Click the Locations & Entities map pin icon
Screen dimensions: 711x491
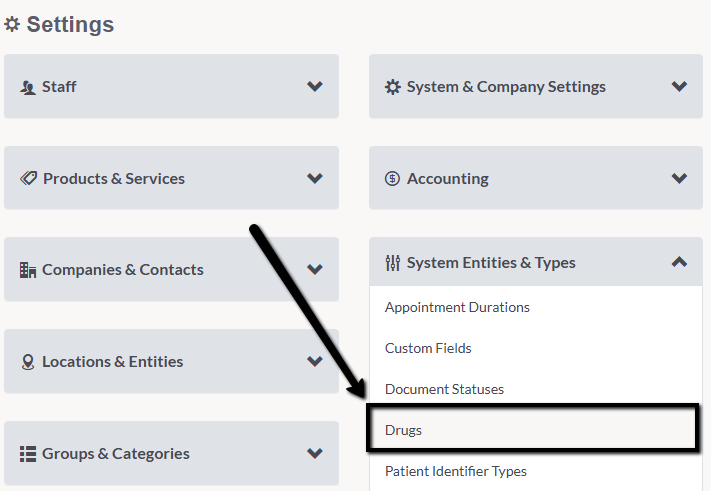28,362
